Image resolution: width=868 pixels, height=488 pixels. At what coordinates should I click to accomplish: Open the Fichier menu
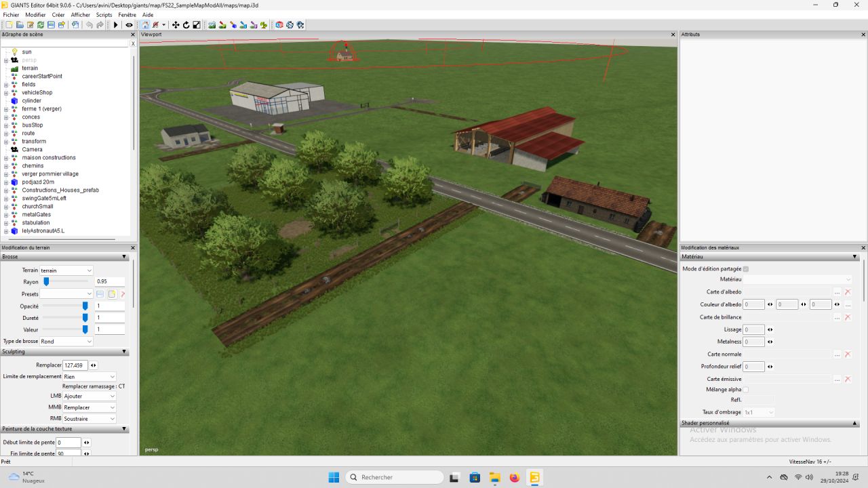[11, 14]
